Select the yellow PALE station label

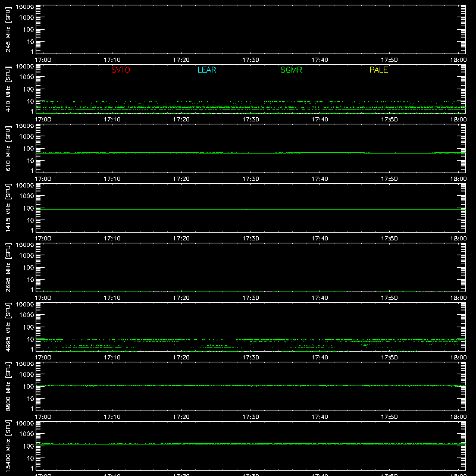point(378,70)
